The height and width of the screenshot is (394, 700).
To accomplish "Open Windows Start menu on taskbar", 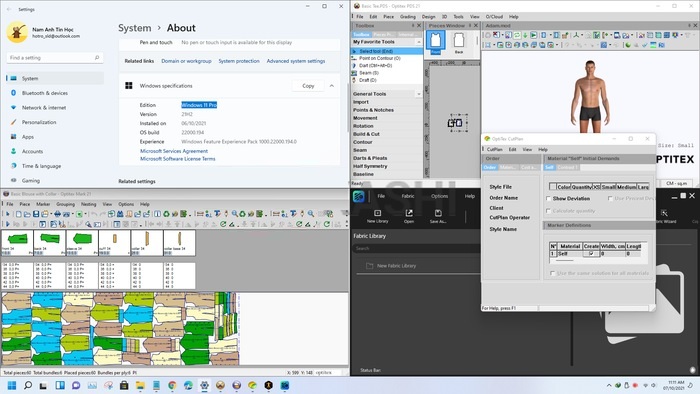I will coord(12,385).
